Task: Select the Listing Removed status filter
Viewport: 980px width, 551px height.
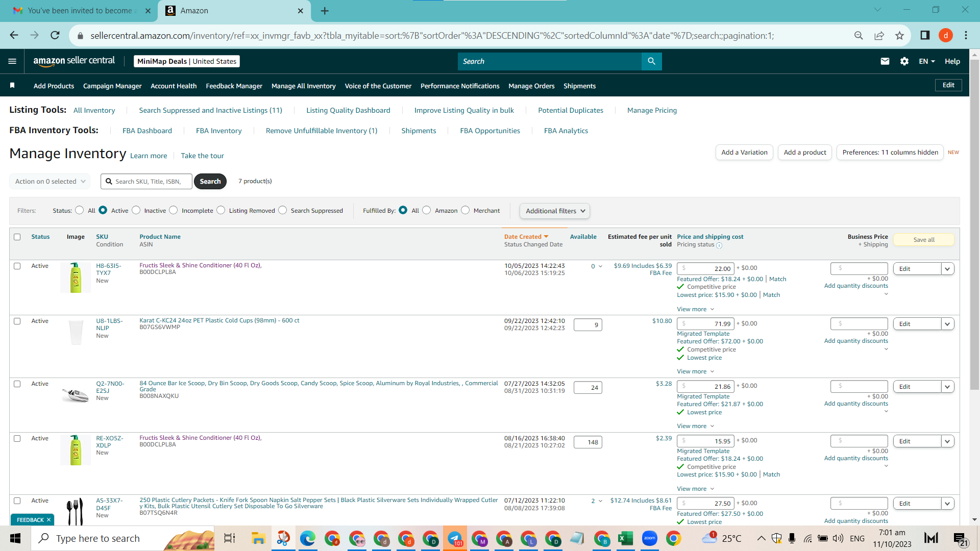Action: coord(221,210)
